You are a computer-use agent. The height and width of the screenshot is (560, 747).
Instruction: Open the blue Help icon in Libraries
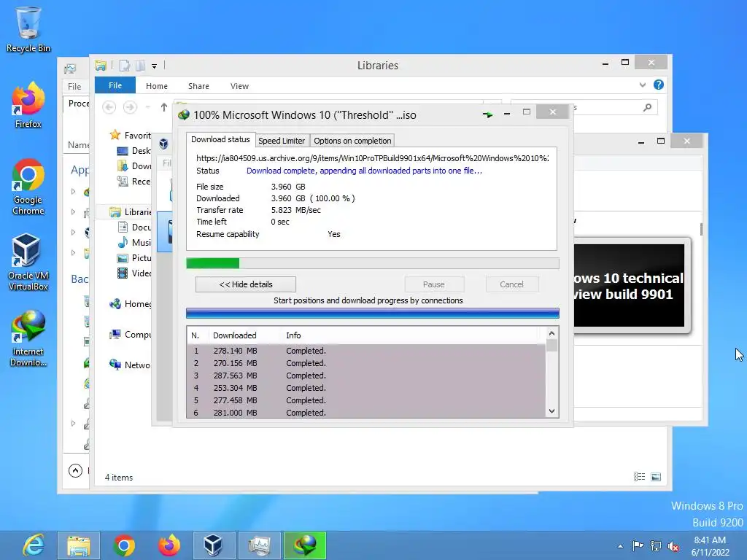(659, 85)
